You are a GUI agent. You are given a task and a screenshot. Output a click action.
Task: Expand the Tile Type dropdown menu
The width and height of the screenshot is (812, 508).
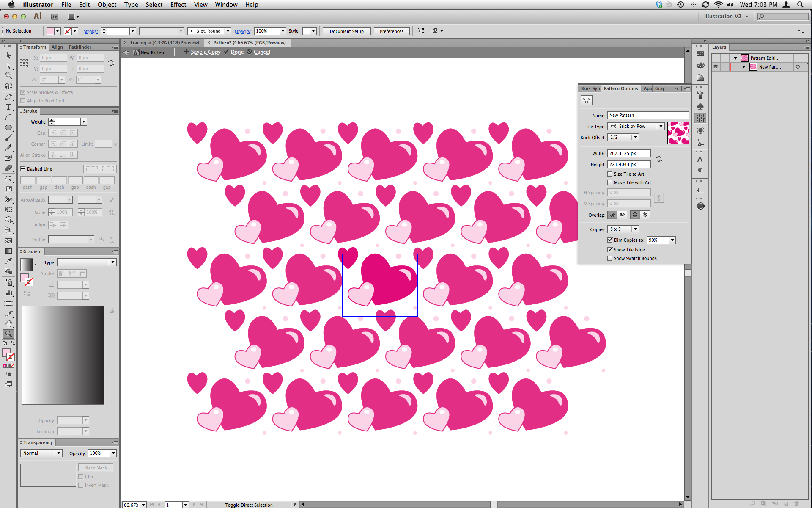point(661,127)
